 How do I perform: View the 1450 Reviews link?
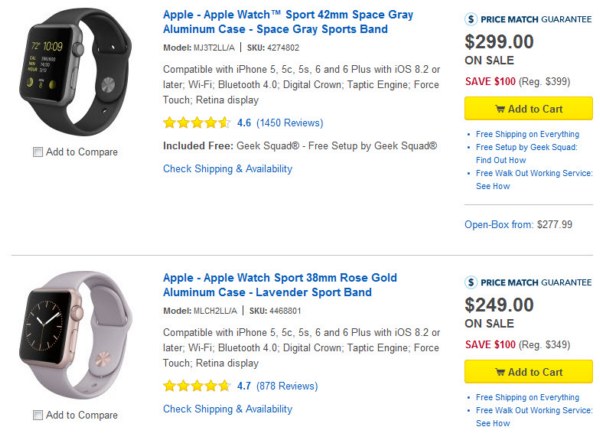point(289,123)
